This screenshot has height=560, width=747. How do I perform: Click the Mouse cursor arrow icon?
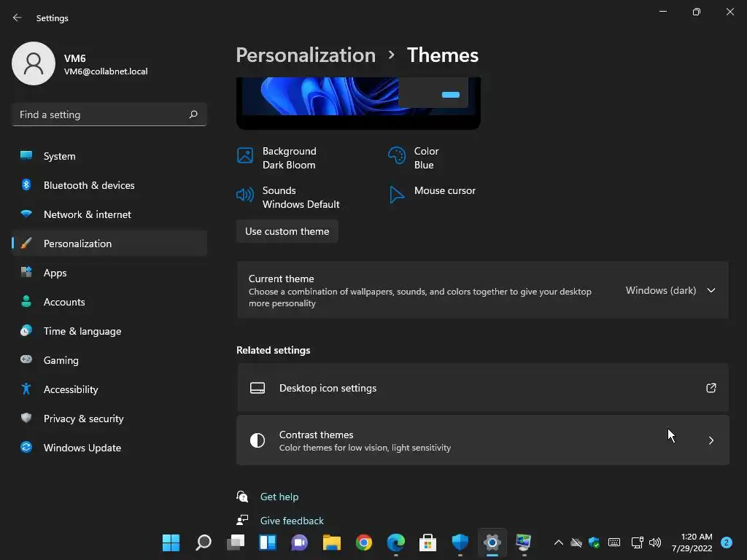click(x=396, y=195)
